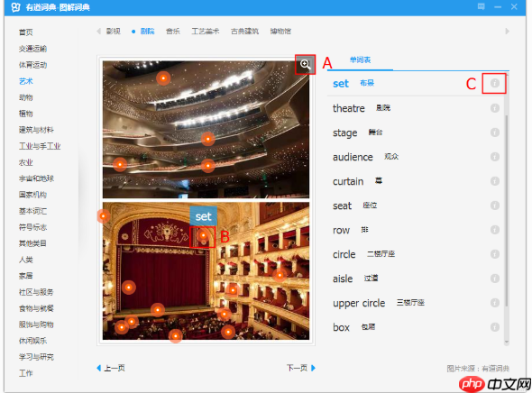Open info icon next to word row
Viewport: 532px width, 393px height.
point(495,230)
